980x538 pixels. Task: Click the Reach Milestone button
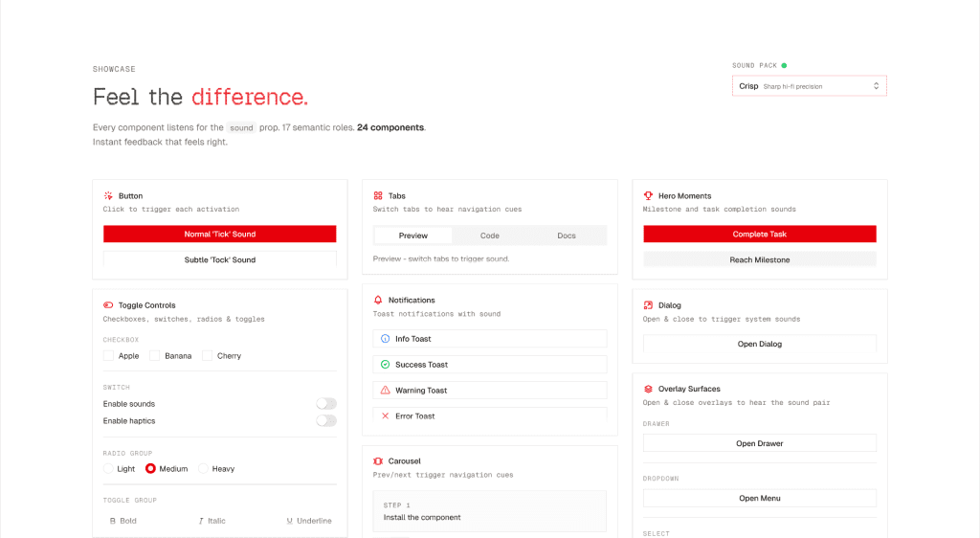[x=759, y=260]
